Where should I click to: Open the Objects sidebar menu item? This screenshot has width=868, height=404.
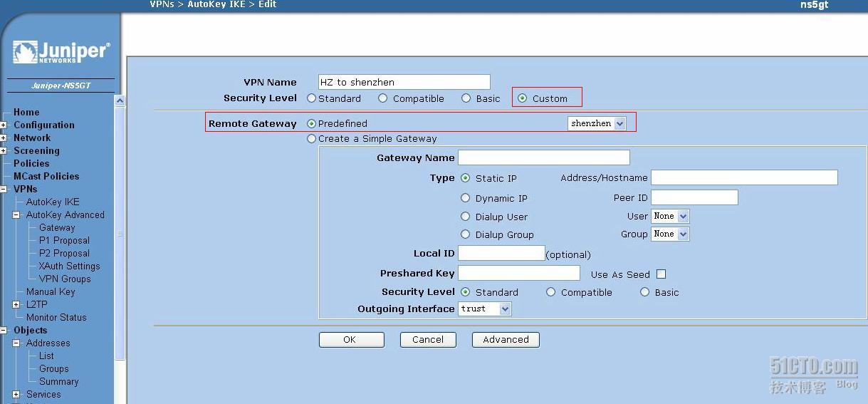(31, 330)
